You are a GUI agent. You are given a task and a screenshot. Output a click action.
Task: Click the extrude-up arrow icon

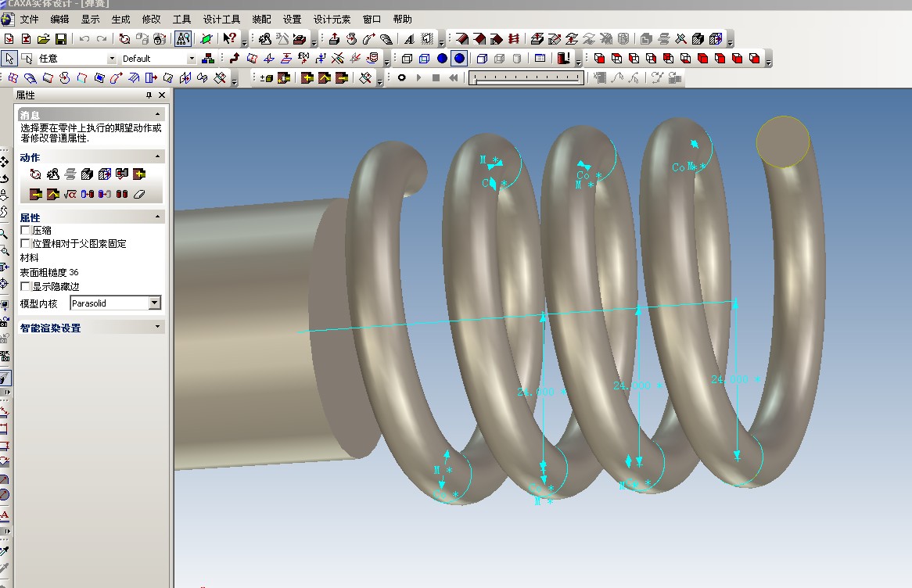point(334,39)
